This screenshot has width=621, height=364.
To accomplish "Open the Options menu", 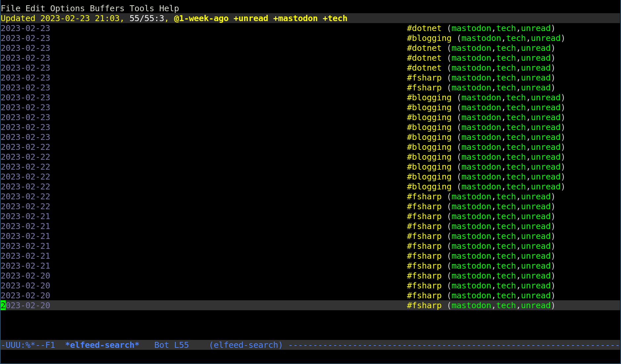I will coord(67,8).
